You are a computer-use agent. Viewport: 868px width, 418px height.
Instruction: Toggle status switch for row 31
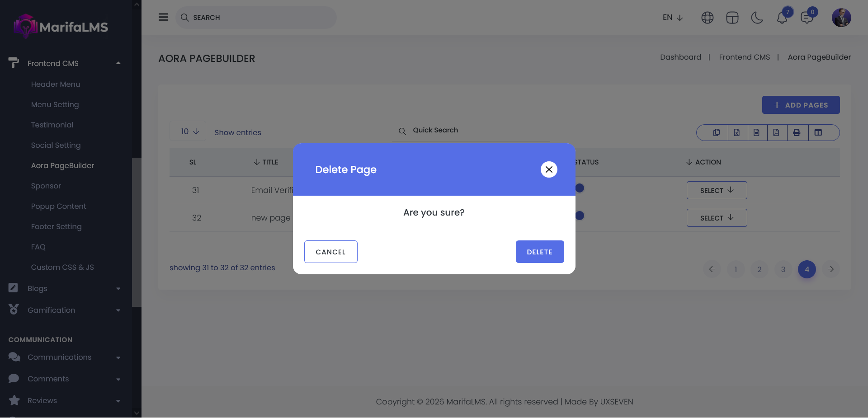coord(580,188)
